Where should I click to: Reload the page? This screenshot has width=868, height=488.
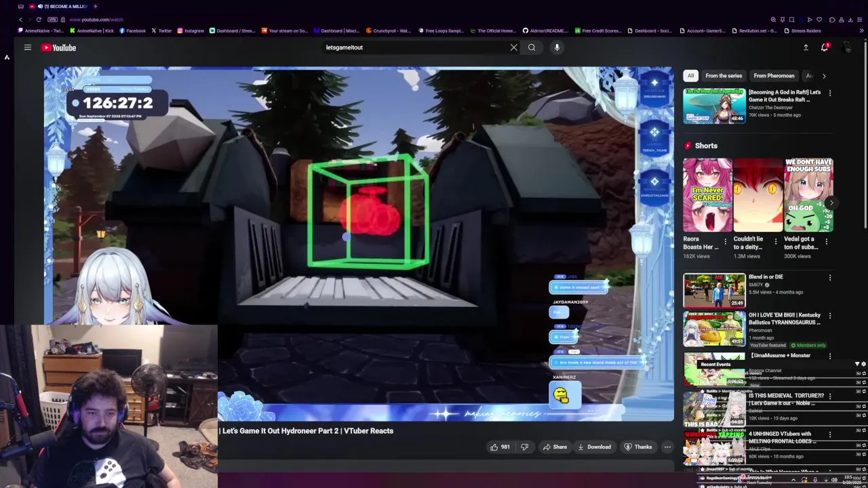tap(39, 20)
